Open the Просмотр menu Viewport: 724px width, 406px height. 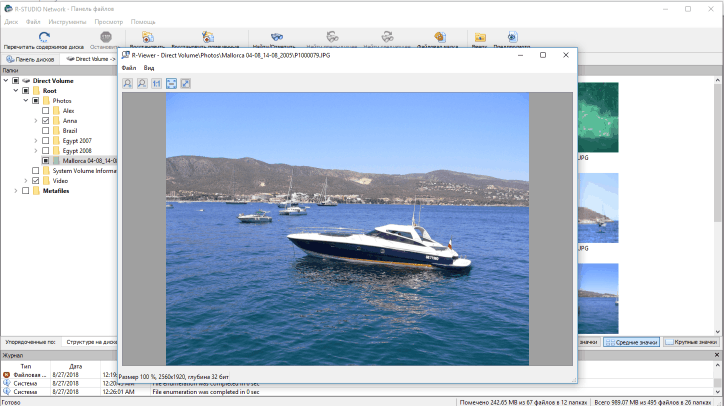(109, 22)
